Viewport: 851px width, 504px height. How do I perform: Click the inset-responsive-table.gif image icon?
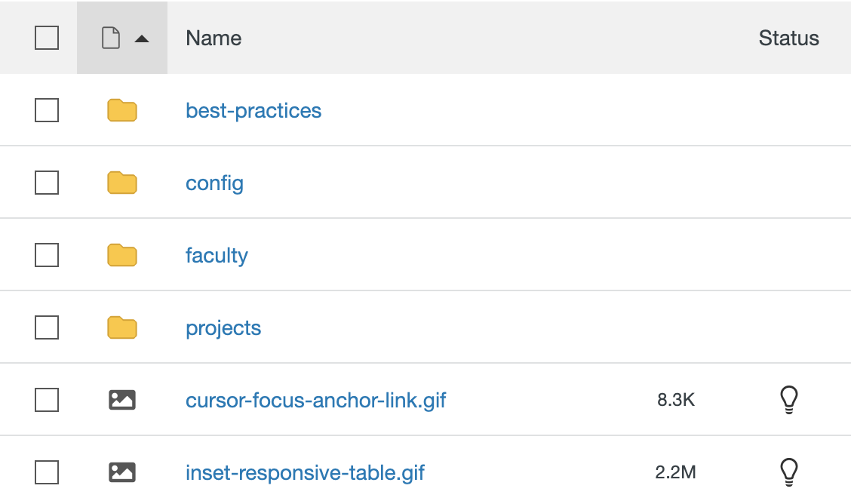122,472
